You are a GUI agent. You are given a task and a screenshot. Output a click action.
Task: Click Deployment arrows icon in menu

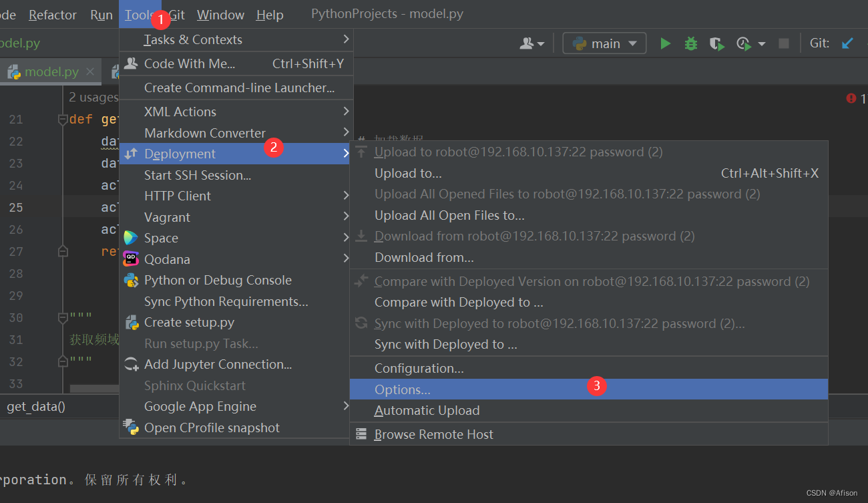pyautogui.click(x=131, y=154)
